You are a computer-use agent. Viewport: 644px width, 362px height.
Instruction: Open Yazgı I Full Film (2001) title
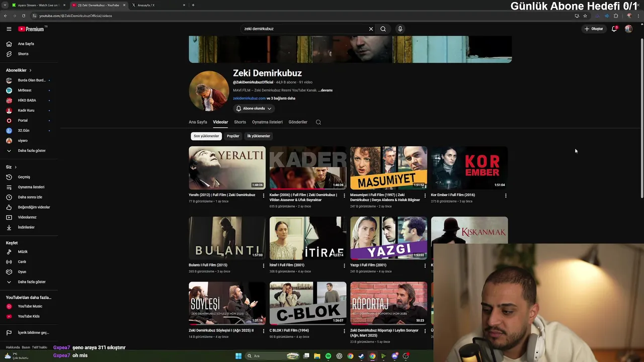pos(368,265)
